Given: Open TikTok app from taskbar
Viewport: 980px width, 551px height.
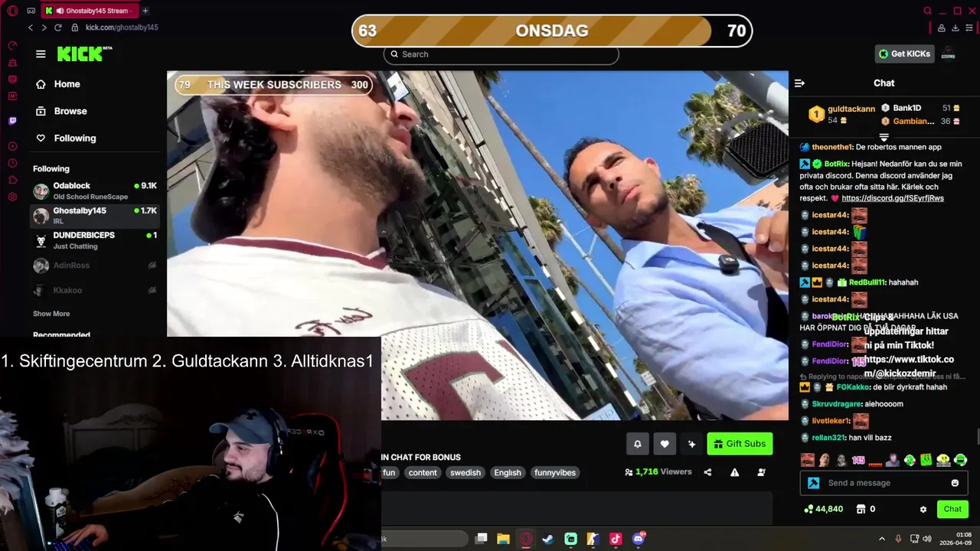Looking at the screenshot, I should [616, 539].
